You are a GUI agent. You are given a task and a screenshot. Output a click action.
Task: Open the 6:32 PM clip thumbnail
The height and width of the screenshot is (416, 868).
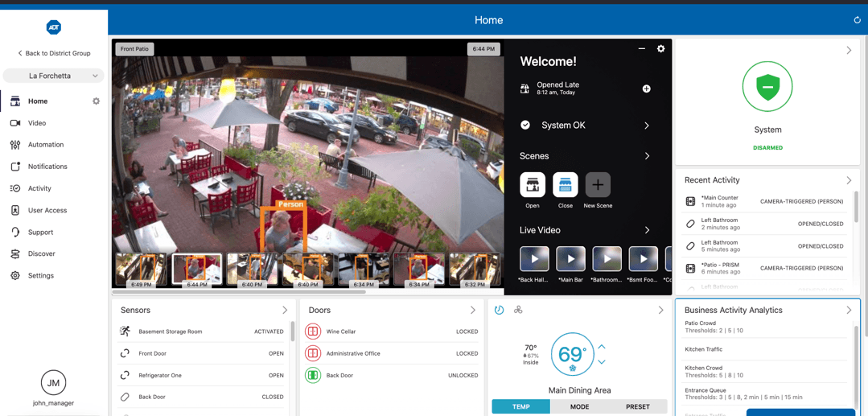click(x=475, y=270)
